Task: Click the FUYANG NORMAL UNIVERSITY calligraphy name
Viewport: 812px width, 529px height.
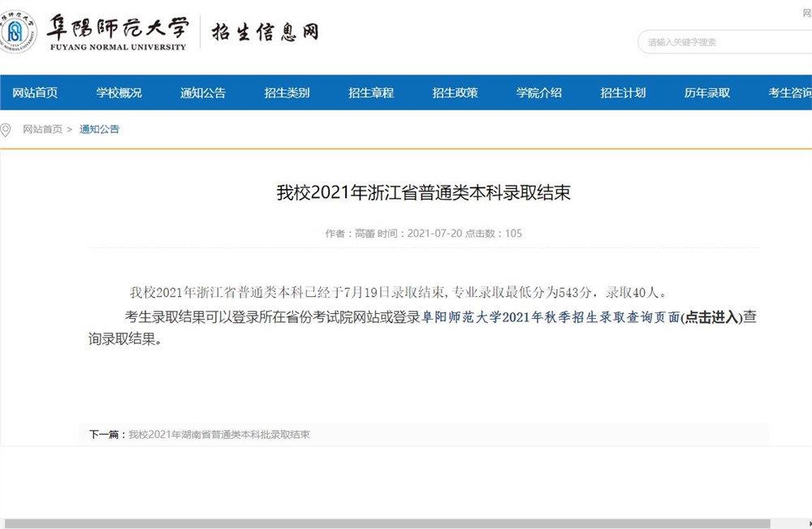Action: pyautogui.click(x=118, y=32)
